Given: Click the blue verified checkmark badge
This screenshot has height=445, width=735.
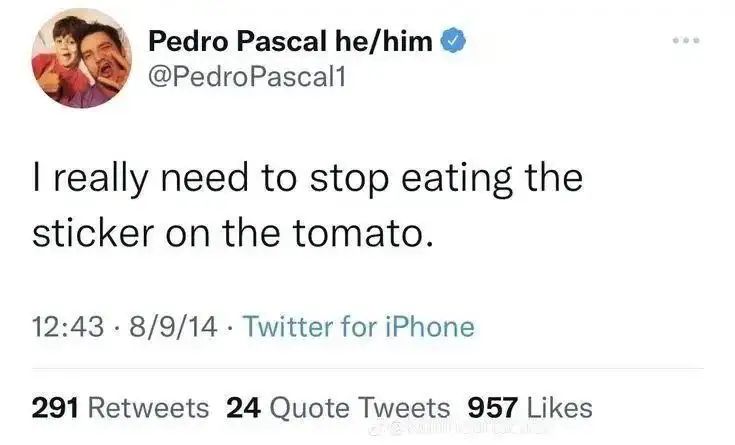Looking at the screenshot, I should tap(453, 41).
